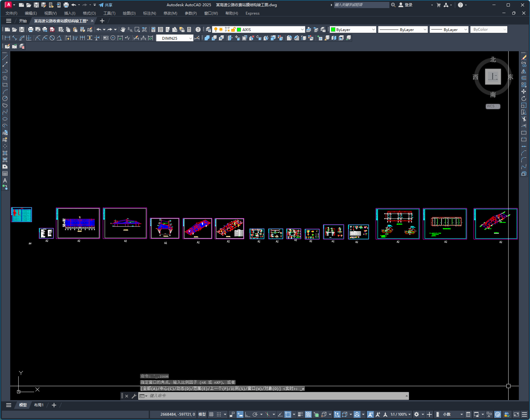
Task: Add a new drawing tab with plus
Action: 102,21
